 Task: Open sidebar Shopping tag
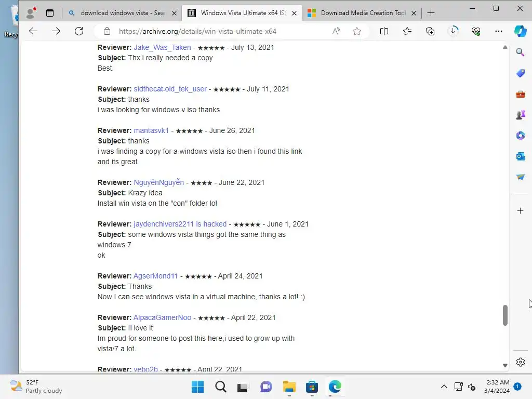[520, 73]
